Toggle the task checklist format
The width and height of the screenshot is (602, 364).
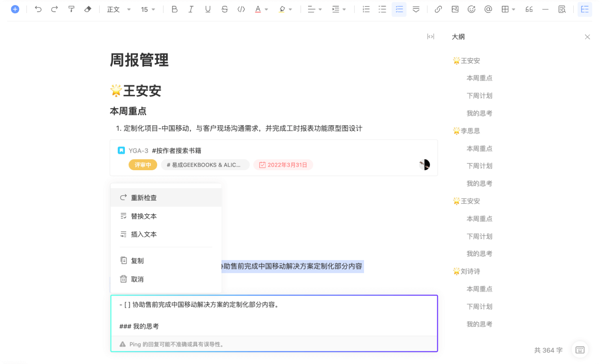pyautogui.click(x=399, y=9)
